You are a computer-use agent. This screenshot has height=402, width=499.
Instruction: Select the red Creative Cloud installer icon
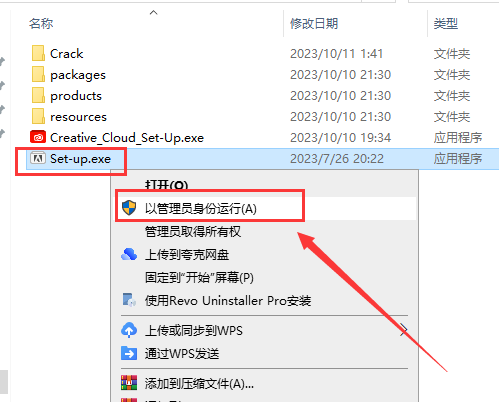tap(38, 137)
